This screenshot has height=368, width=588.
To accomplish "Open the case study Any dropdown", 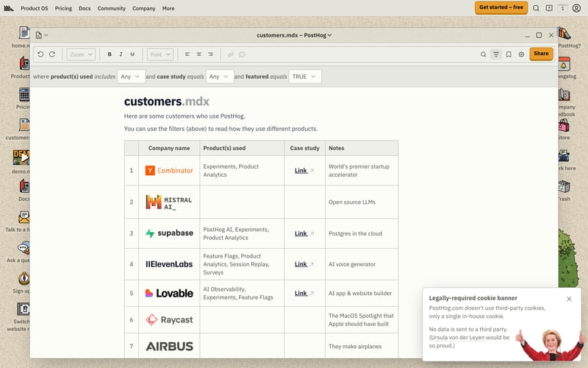I will pos(219,77).
